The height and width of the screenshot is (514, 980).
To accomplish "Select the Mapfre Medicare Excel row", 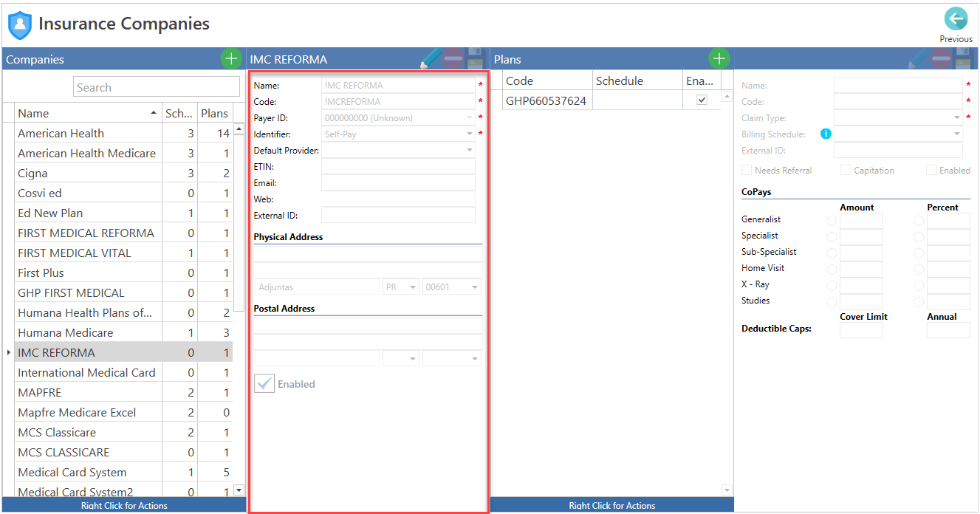I will [x=124, y=412].
